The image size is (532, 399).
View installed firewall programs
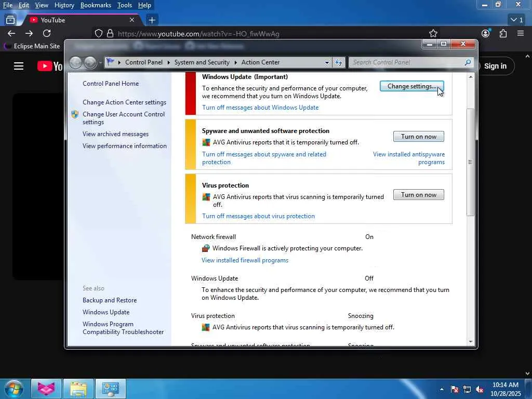coord(245,260)
